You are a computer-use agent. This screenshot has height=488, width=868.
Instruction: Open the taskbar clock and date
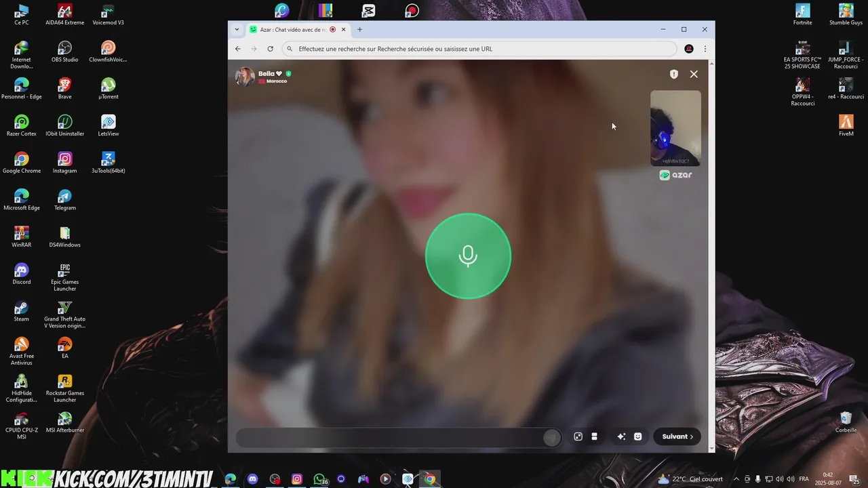point(828,479)
